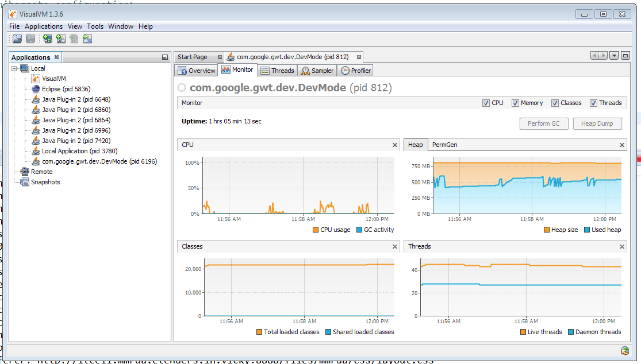
Task: Close the Applications panel tab
Action: click(56, 57)
